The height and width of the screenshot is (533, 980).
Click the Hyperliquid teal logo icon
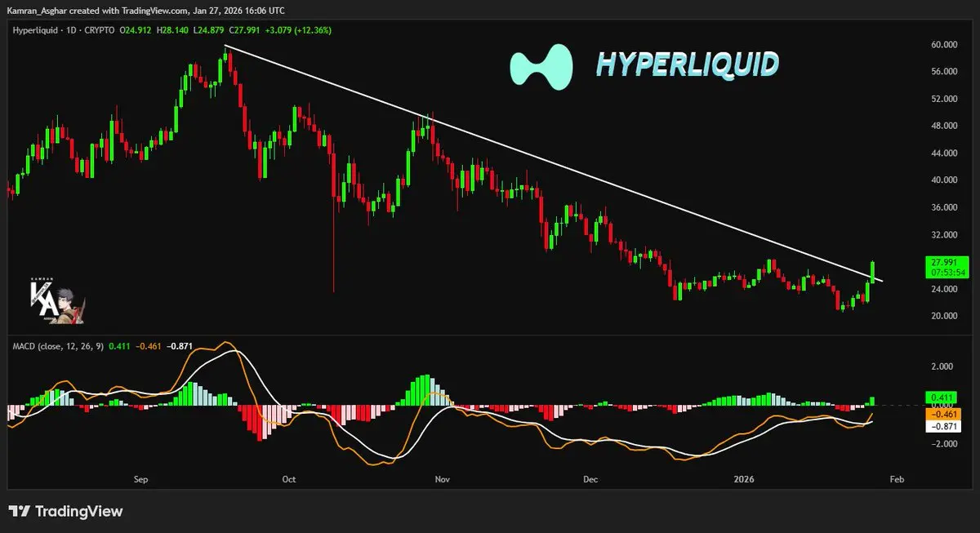click(540, 66)
